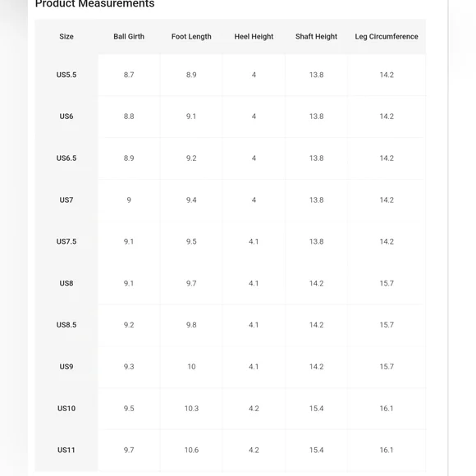Select the 8.7 ball girth value for US5.5
The width and height of the screenshot is (476, 476).
coord(129,75)
